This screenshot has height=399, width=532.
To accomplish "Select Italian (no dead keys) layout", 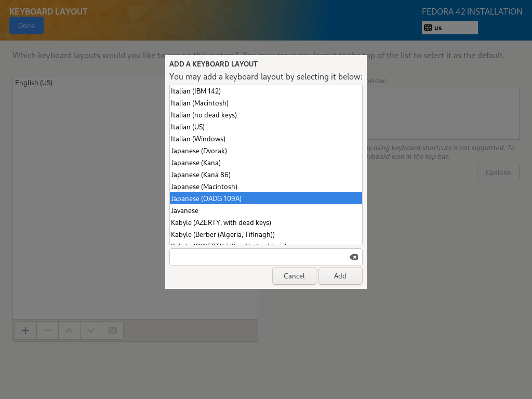I will click(266, 115).
